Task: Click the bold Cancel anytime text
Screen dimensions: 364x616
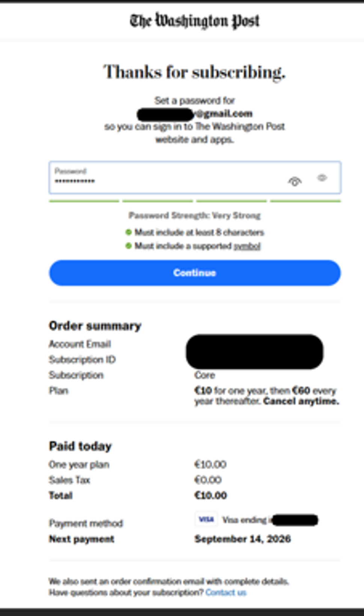Action: point(301,402)
